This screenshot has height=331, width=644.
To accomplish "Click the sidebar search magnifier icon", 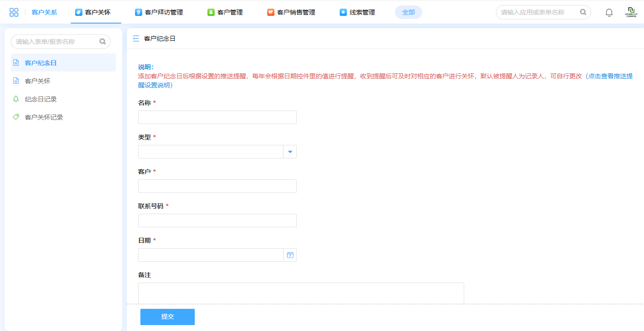I will point(103,42).
